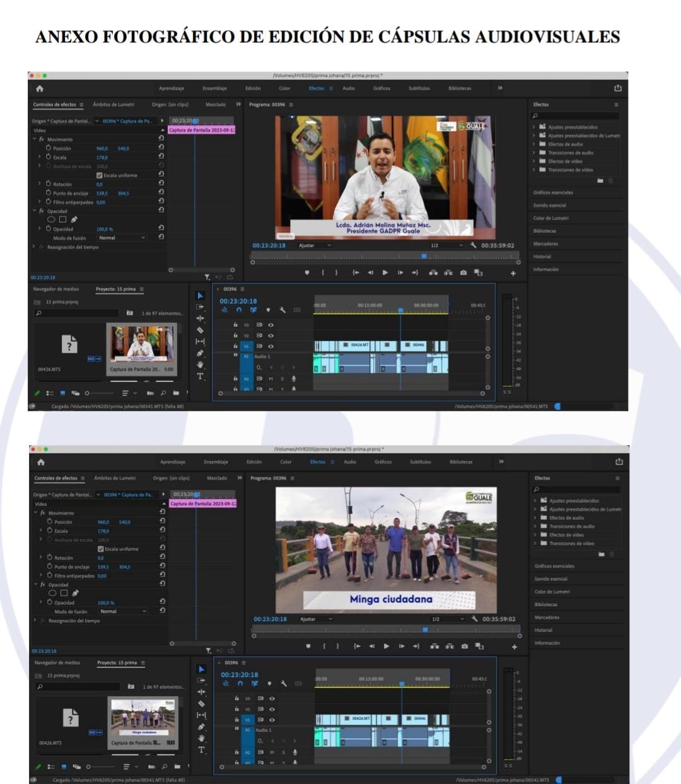
Task: Open Modo de fusión dropdown in top screenshot
Action: pyautogui.click(x=122, y=238)
